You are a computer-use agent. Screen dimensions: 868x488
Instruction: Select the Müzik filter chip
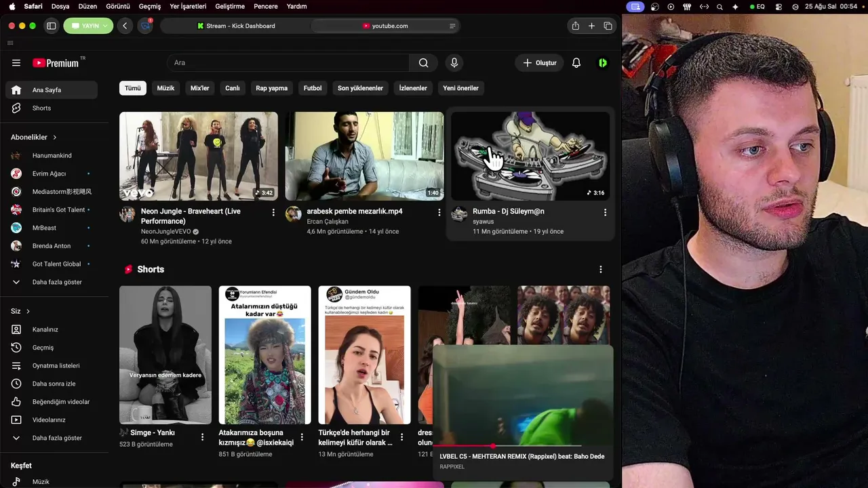165,88
